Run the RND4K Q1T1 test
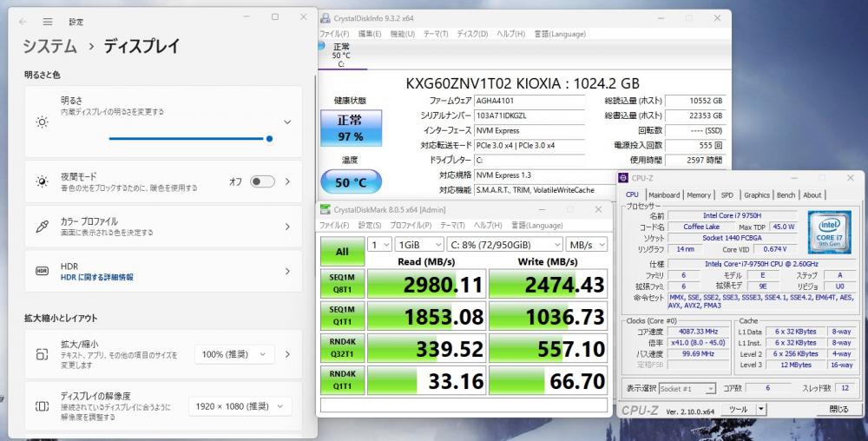 click(342, 380)
